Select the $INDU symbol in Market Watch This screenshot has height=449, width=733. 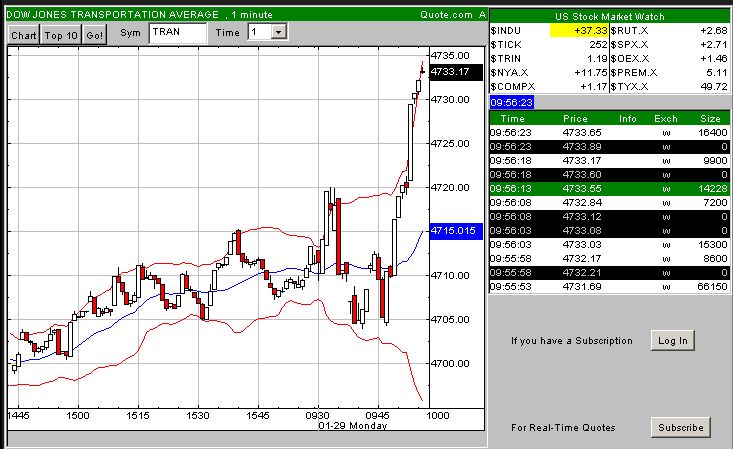click(x=505, y=31)
